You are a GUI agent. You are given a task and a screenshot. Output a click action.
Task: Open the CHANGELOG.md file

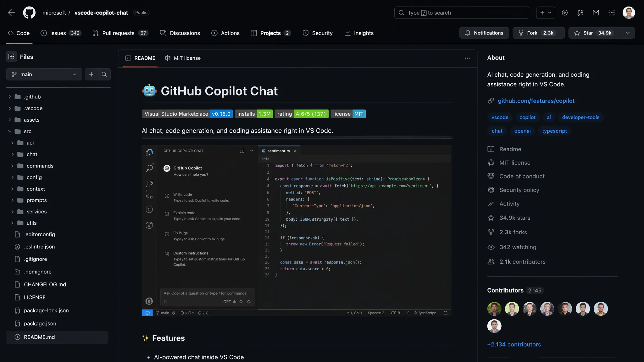tap(45, 284)
